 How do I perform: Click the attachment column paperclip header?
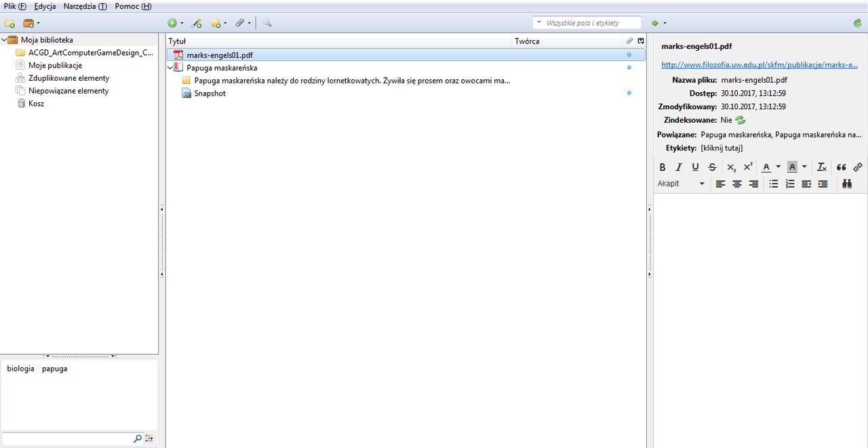pyautogui.click(x=629, y=41)
